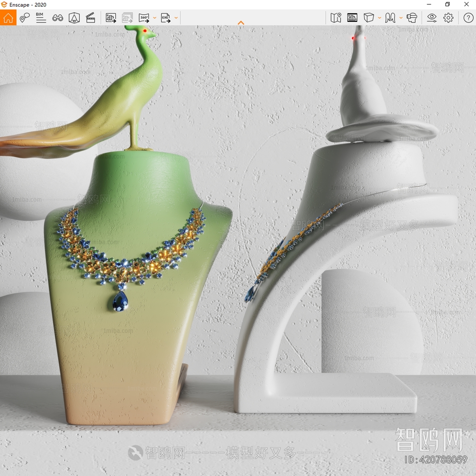Click the Enscape logo in title bar

coord(4,4)
